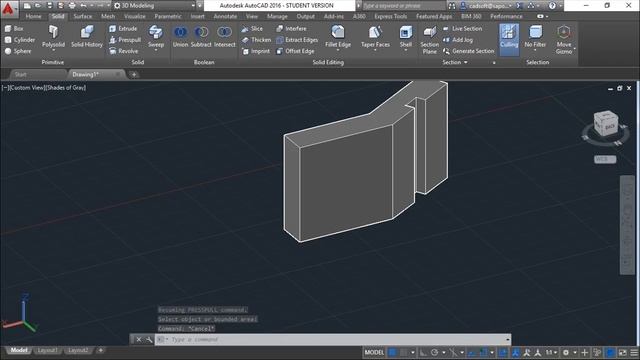The height and width of the screenshot is (360, 640).
Task: Select the Shell tool
Action: click(x=406, y=36)
